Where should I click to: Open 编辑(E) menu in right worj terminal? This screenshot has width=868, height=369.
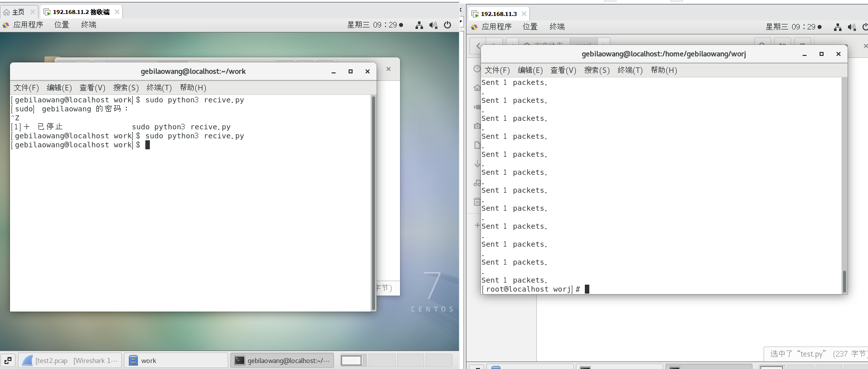530,70
